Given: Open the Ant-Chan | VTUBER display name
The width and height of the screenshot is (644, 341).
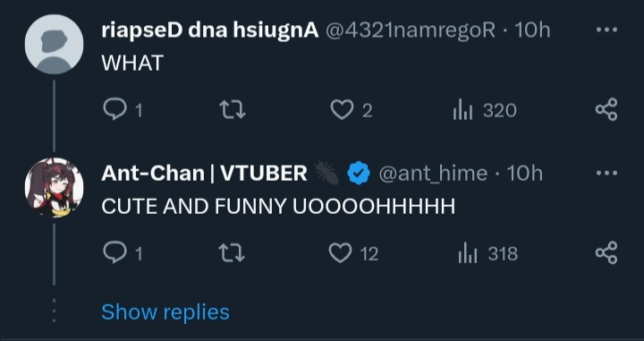Looking at the screenshot, I should coord(204,174).
